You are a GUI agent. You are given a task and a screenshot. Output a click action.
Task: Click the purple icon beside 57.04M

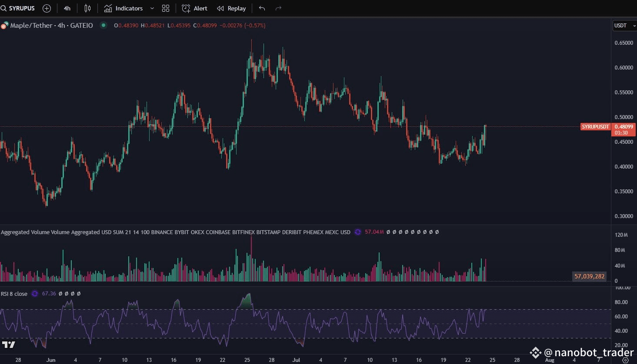(358, 232)
